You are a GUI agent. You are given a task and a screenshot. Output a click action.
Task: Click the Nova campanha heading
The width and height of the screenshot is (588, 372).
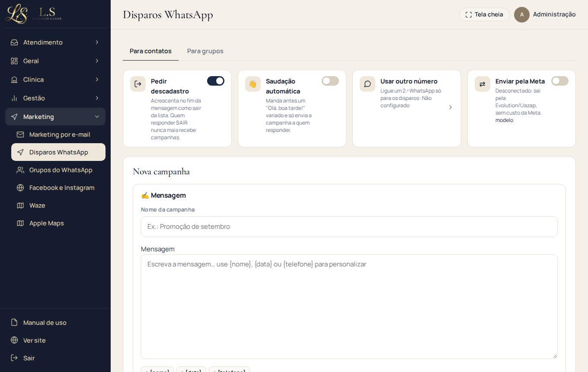[161, 172]
